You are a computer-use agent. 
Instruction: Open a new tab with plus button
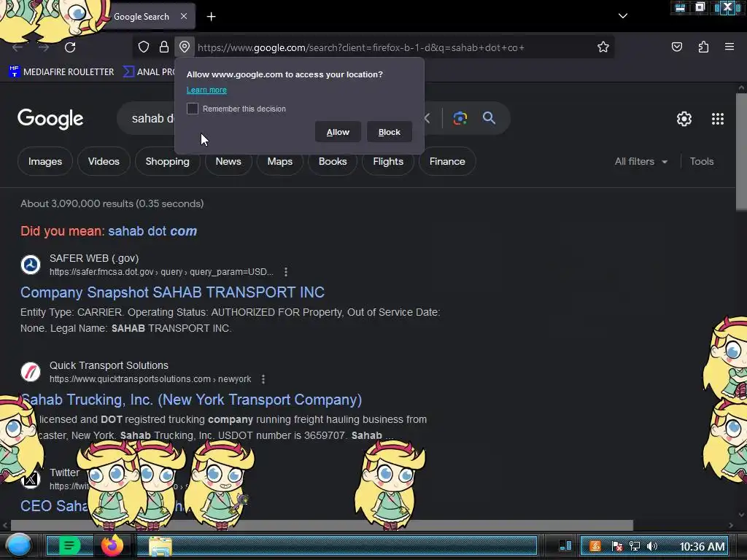(x=211, y=17)
